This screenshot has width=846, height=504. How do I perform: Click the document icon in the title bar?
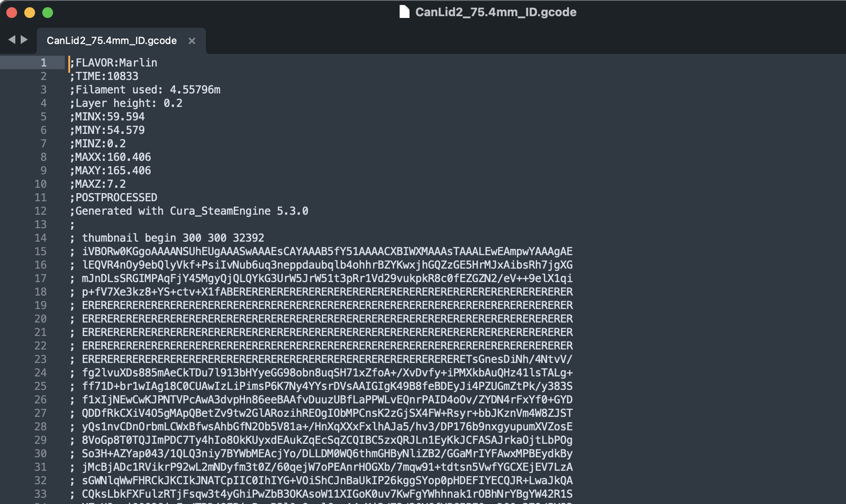[x=404, y=12]
